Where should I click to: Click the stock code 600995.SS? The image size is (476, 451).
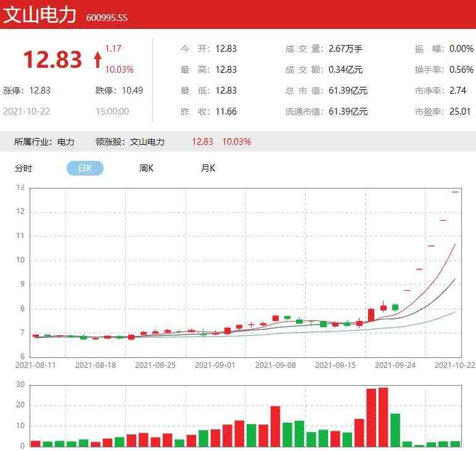106,18
